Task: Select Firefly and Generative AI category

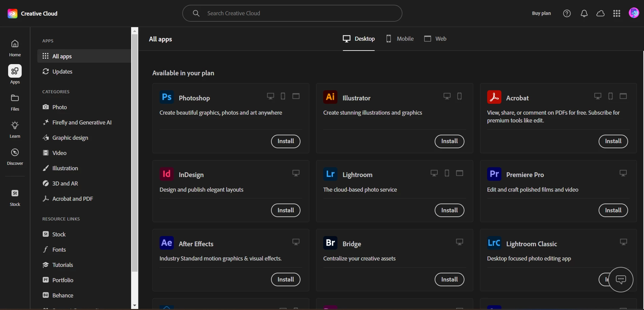Action: (x=84, y=122)
